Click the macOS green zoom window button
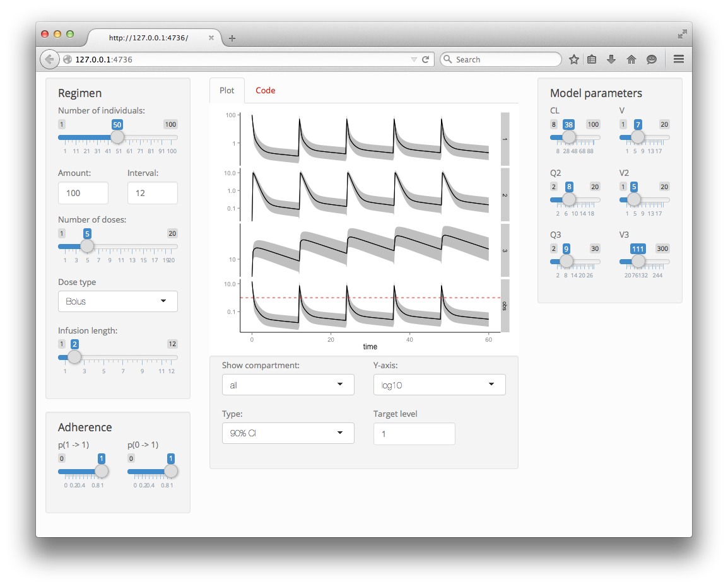 coord(70,34)
